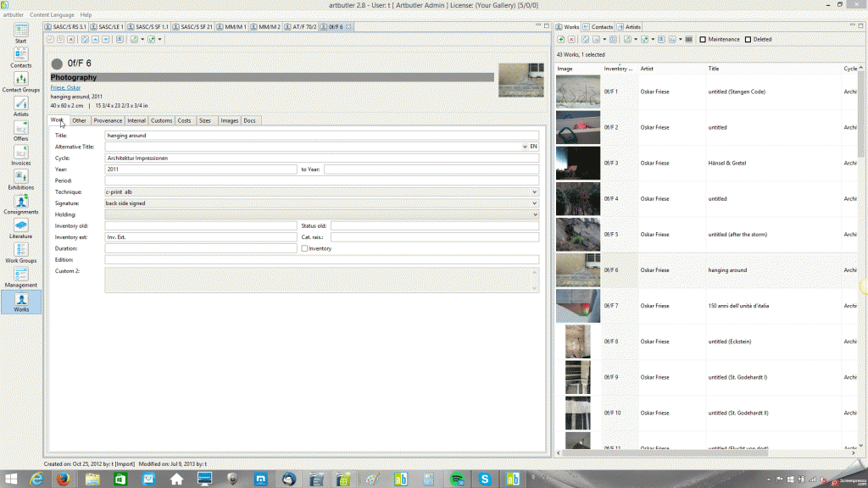Expand the Signature dropdown
Image resolution: width=868 pixels, height=488 pixels.
tap(534, 203)
